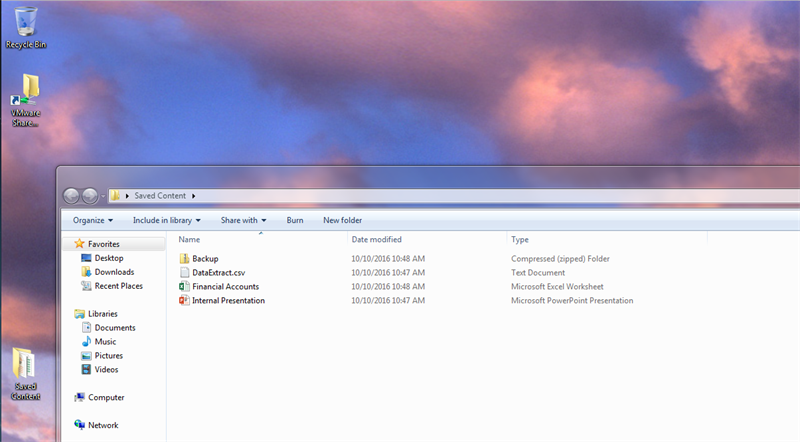Open the Include in library dropdown
Image resolution: width=800 pixels, height=442 pixels.
coord(167,220)
